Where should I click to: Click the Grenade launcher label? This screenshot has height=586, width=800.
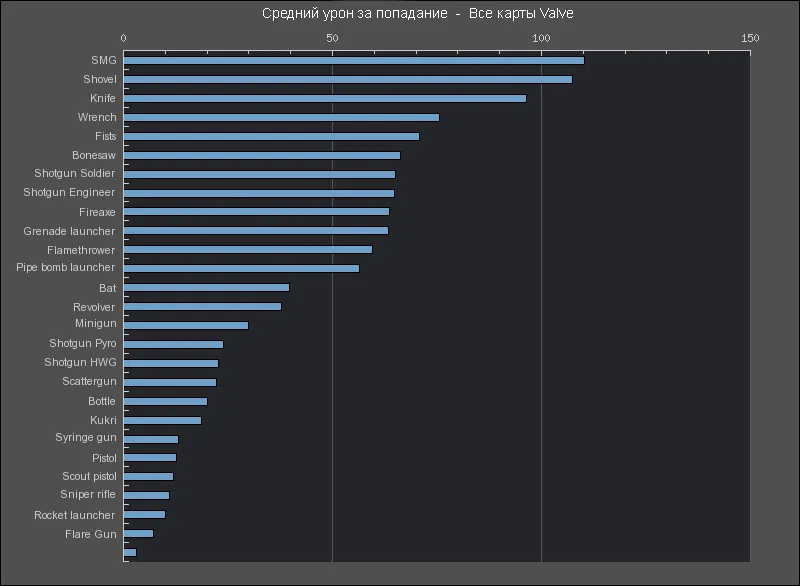69,231
